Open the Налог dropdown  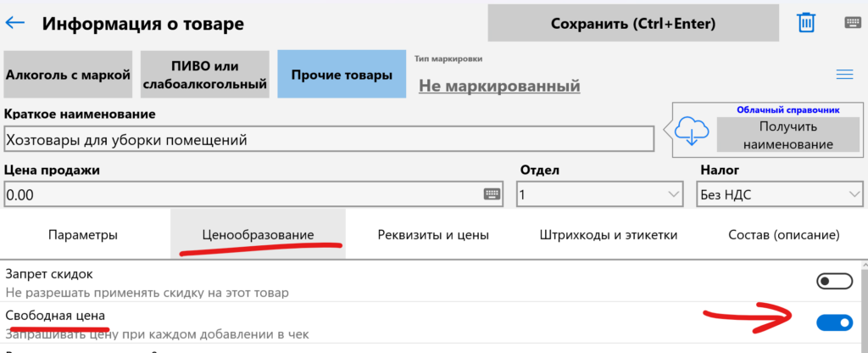778,194
